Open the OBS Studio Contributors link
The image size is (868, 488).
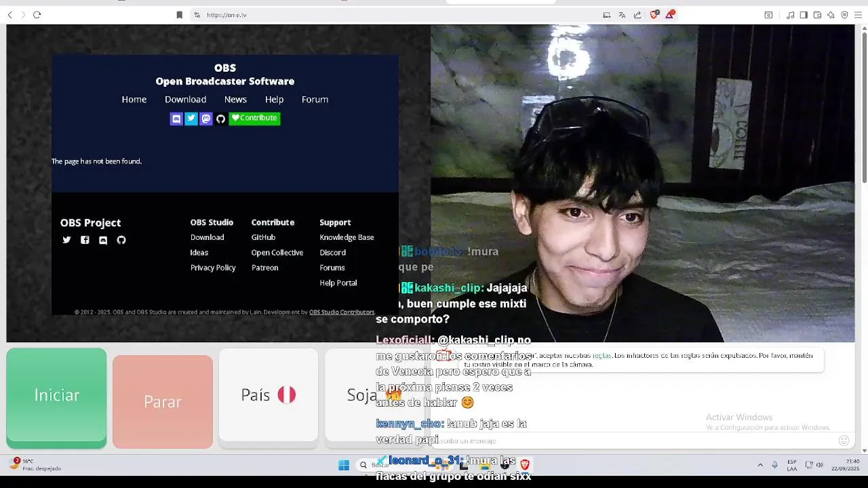(342, 312)
